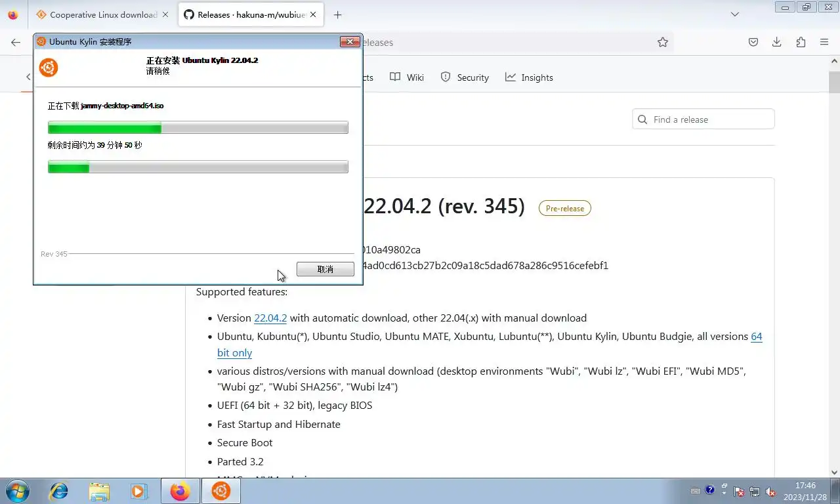
Task: Open Windows Explorer from taskbar
Action: coord(99,491)
